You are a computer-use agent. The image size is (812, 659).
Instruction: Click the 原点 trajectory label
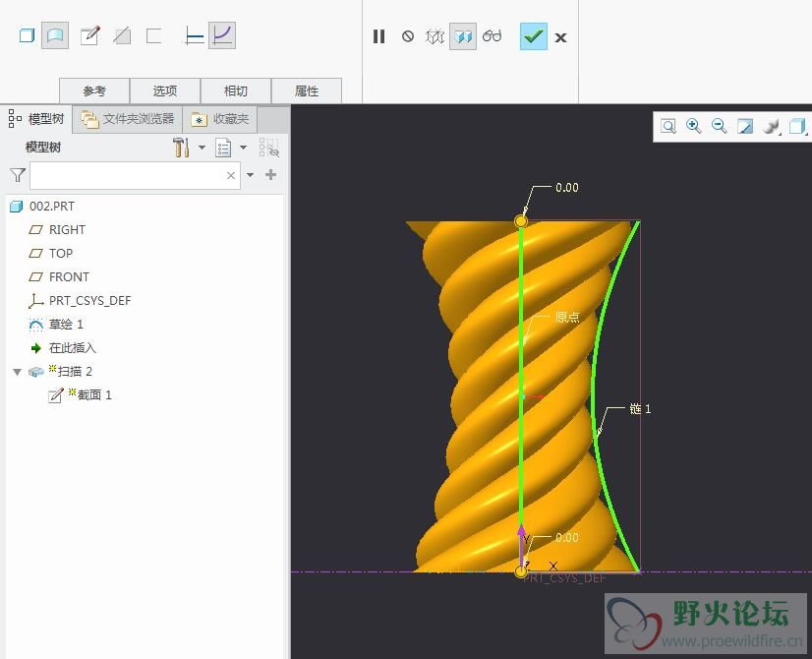pyautogui.click(x=567, y=317)
